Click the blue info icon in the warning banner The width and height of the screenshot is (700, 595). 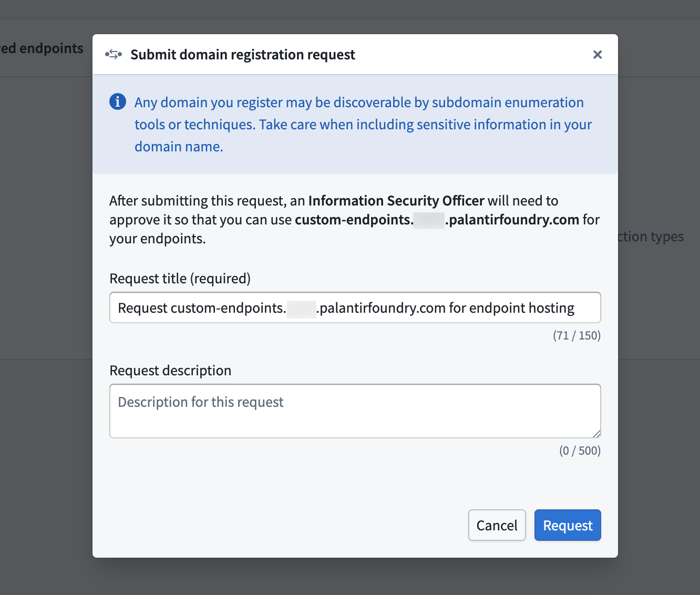pyautogui.click(x=118, y=101)
